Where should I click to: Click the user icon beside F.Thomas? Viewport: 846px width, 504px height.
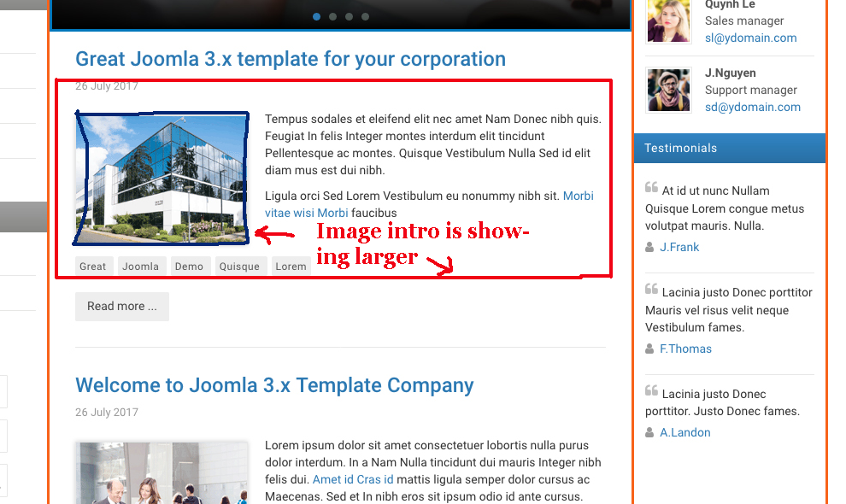(649, 349)
